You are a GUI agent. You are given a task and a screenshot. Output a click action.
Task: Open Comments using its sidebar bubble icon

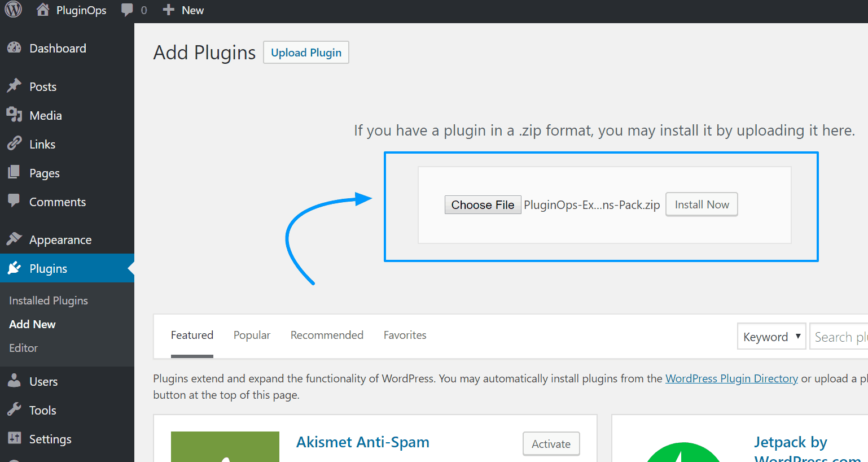tap(15, 201)
